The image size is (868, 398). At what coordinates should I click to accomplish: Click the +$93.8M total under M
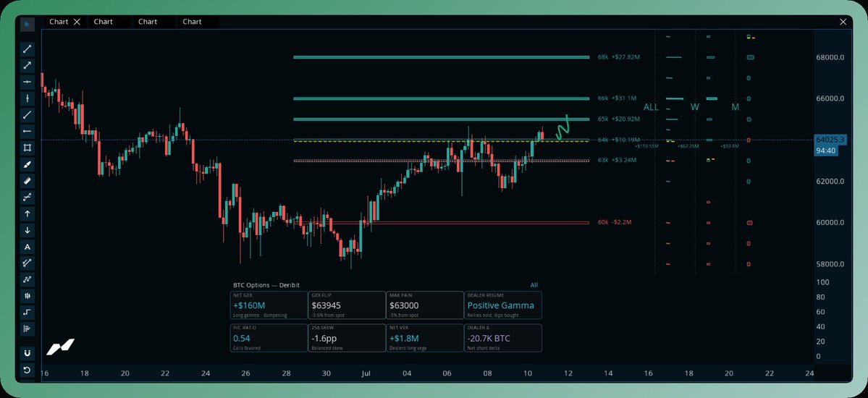(x=729, y=147)
